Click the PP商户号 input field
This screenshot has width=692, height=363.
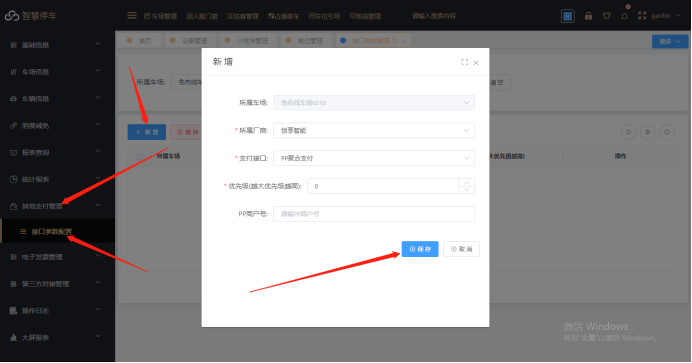(374, 214)
